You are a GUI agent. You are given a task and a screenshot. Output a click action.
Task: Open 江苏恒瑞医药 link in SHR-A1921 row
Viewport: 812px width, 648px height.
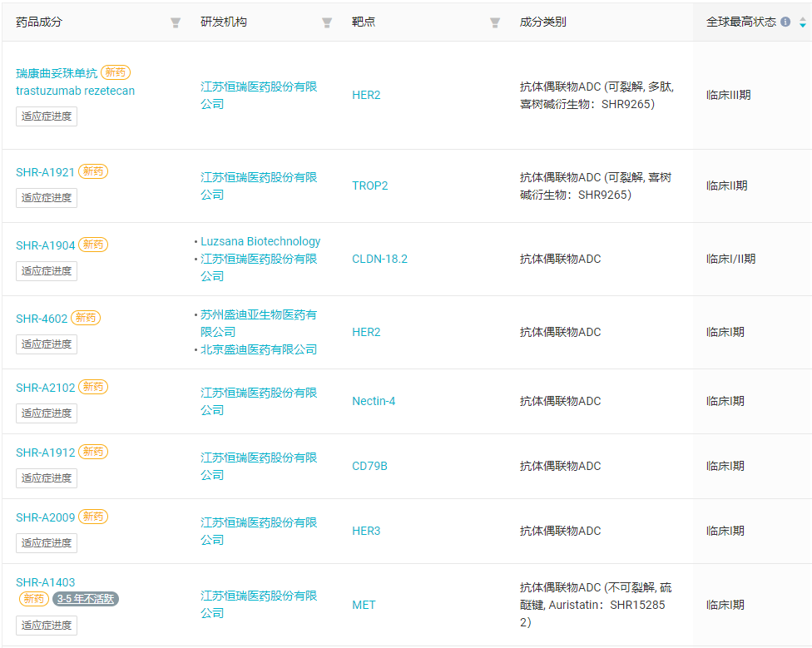click(259, 185)
